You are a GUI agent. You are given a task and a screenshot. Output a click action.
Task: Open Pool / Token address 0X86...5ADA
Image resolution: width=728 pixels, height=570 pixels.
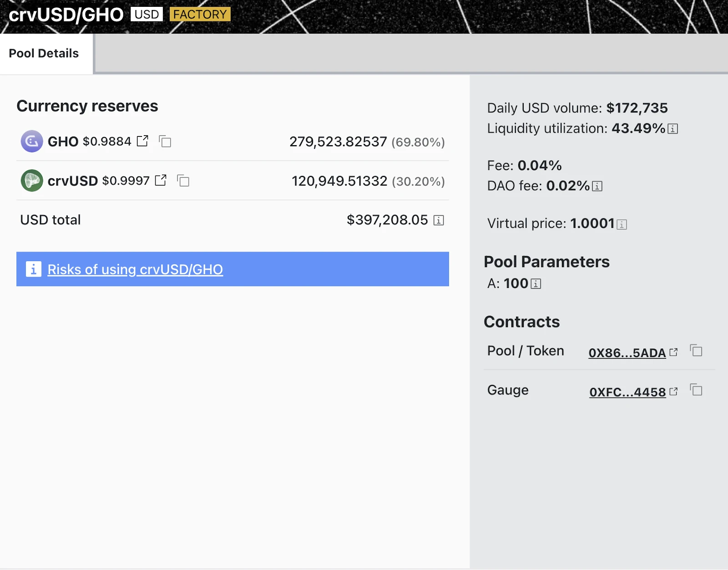click(x=627, y=353)
